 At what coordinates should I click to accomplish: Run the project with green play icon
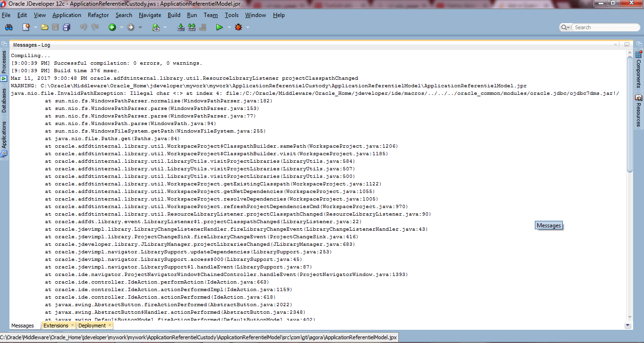tap(219, 27)
